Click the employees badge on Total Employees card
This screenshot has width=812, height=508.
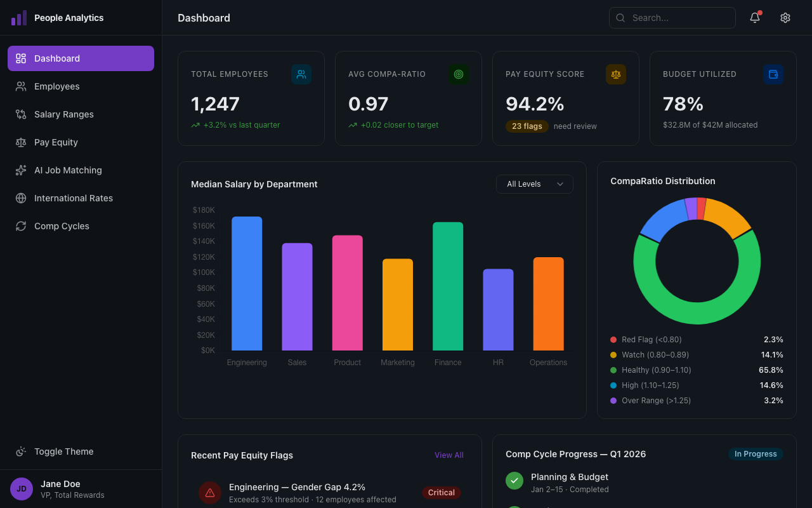(x=301, y=74)
